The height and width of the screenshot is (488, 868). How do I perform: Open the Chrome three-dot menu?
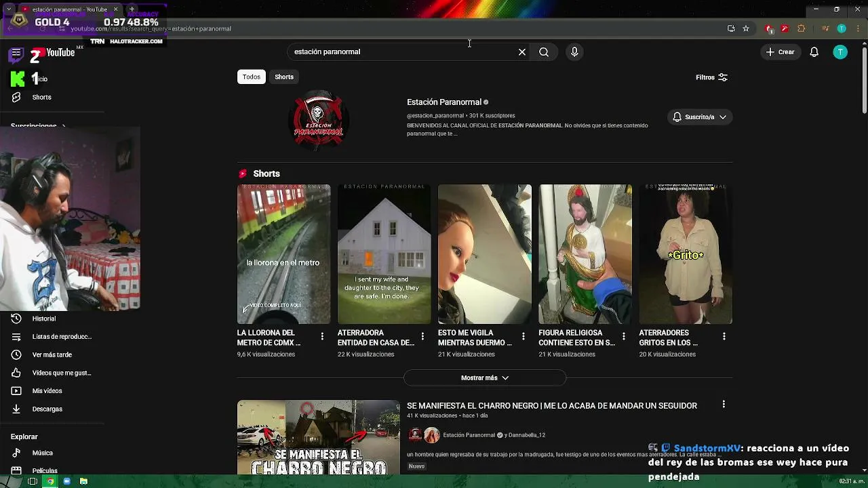coord(856,28)
